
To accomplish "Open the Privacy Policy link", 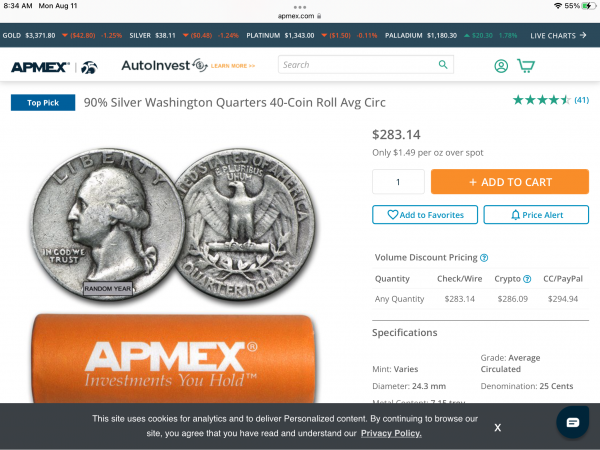I will 391,433.
